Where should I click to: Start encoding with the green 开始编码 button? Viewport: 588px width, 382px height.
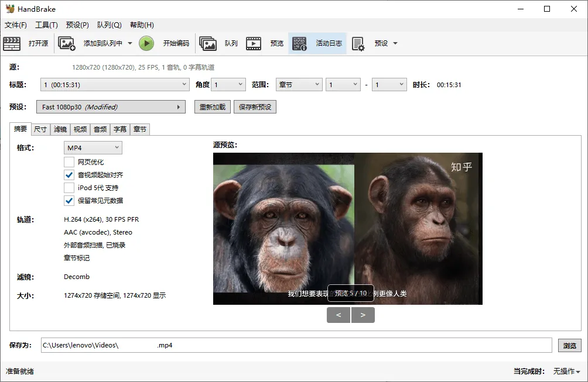tap(146, 43)
